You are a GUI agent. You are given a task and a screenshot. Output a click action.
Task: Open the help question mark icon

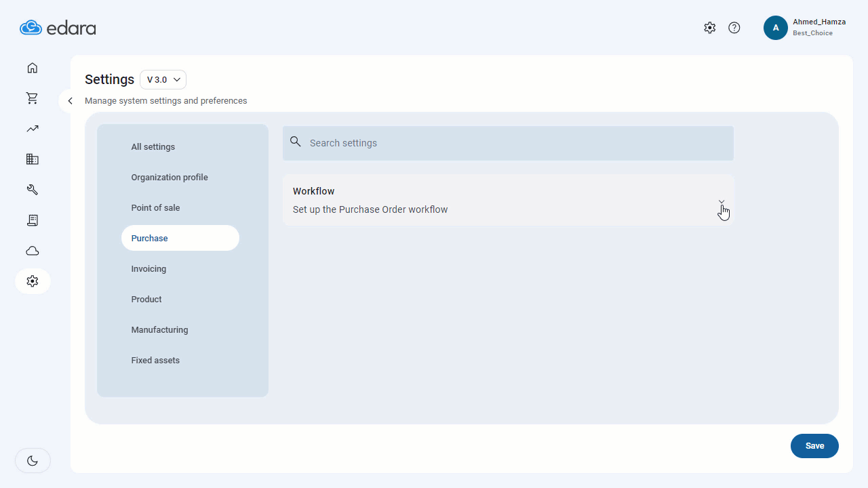point(734,28)
